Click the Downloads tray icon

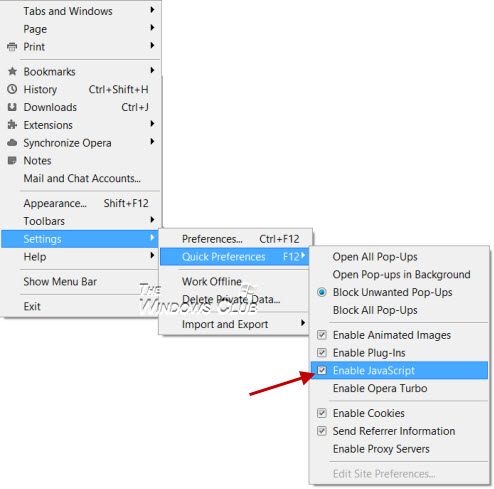click(12, 107)
